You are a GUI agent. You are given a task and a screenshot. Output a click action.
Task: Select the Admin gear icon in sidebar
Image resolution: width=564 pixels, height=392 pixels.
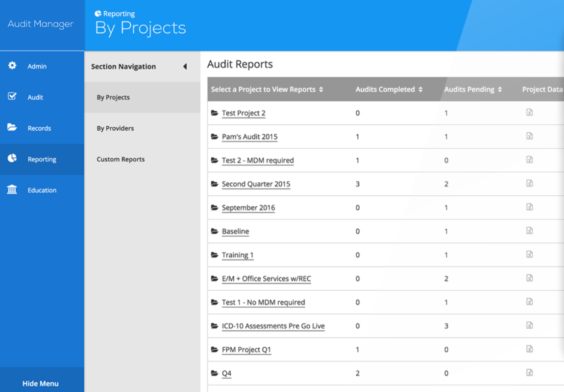12,66
